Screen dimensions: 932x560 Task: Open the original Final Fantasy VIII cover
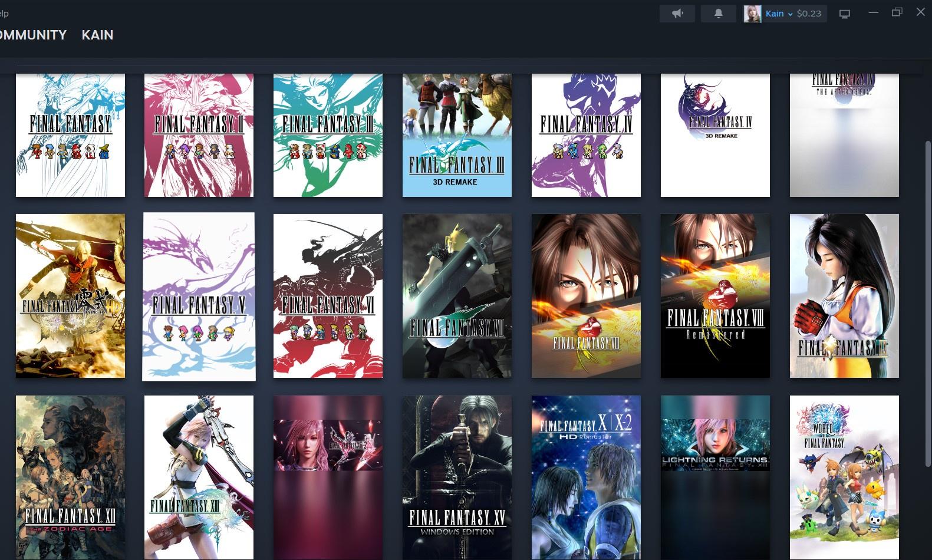(586, 296)
